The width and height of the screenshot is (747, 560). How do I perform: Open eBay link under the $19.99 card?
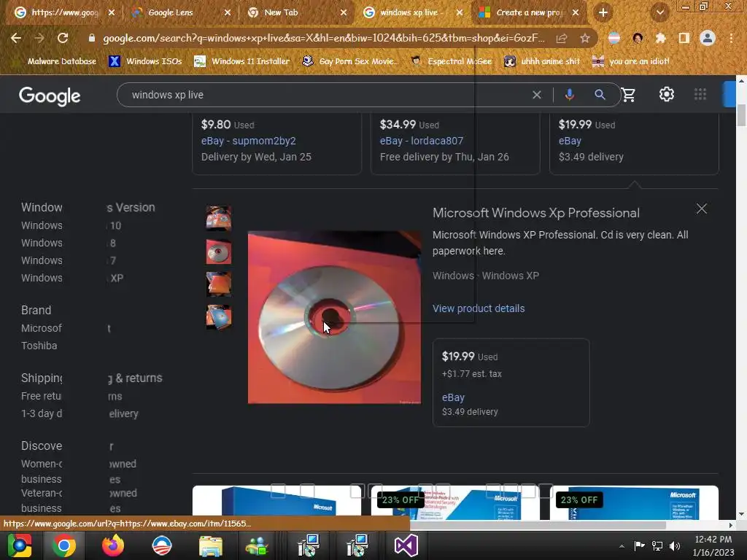click(570, 141)
